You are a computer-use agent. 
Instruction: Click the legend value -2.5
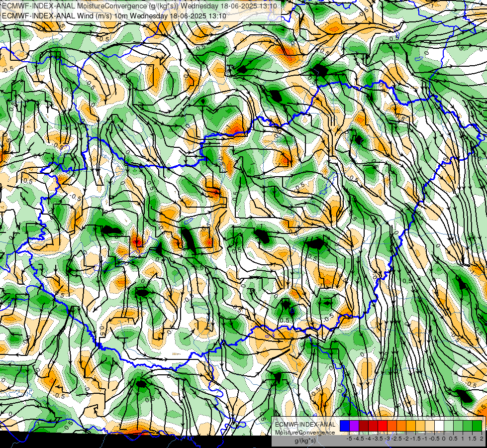[x=396, y=439]
